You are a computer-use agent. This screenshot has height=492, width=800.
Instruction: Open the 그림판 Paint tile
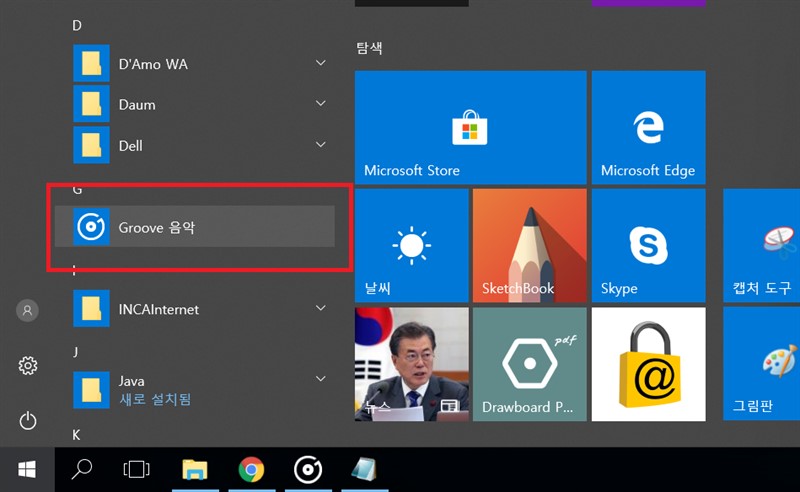761,364
